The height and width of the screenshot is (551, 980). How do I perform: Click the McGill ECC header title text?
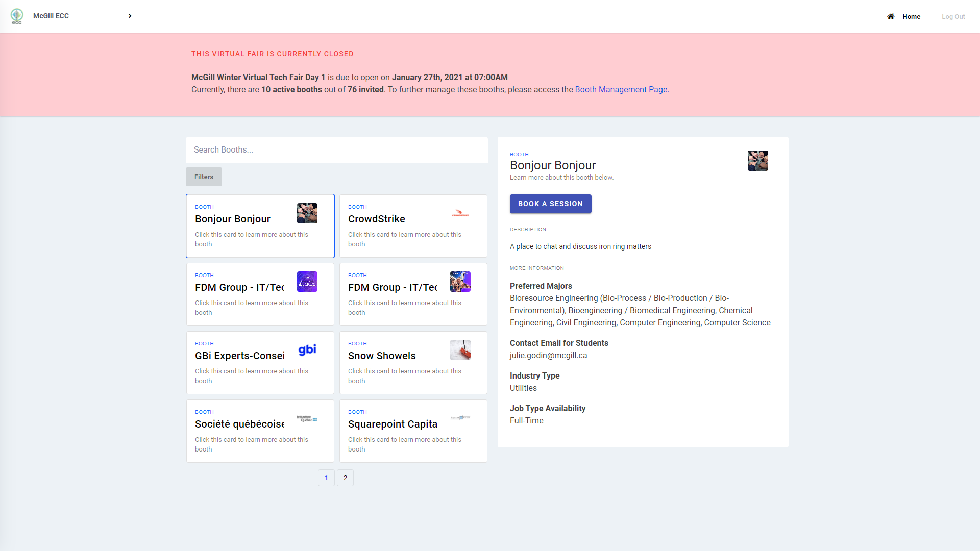[51, 16]
